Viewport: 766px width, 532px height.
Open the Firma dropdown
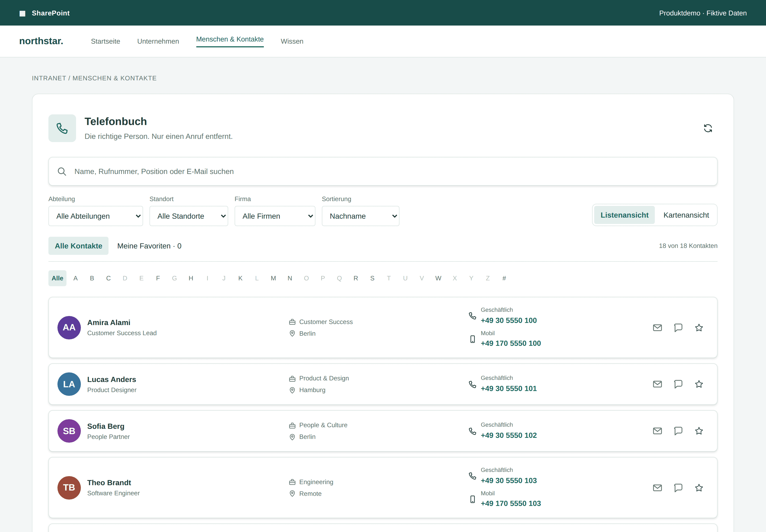pyautogui.click(x=275, y=216)
